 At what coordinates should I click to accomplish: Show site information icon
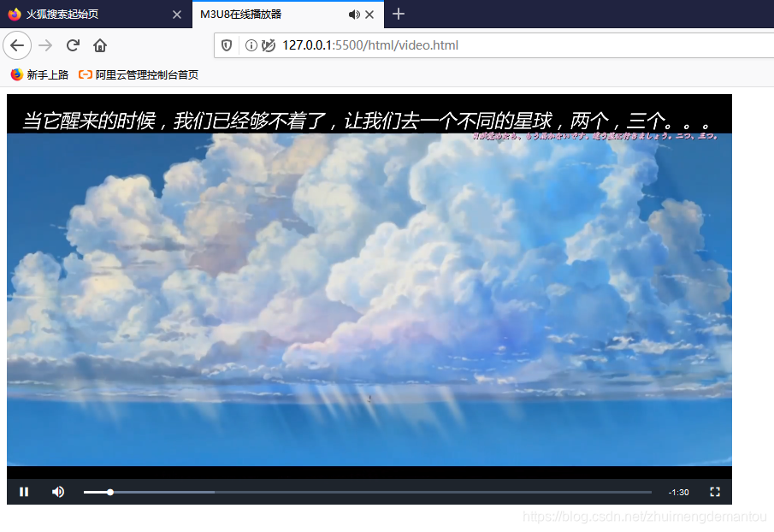251,45
